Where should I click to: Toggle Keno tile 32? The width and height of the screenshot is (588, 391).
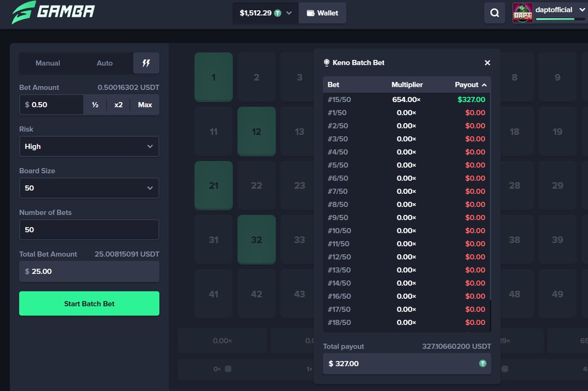click(x=257, y=239)
